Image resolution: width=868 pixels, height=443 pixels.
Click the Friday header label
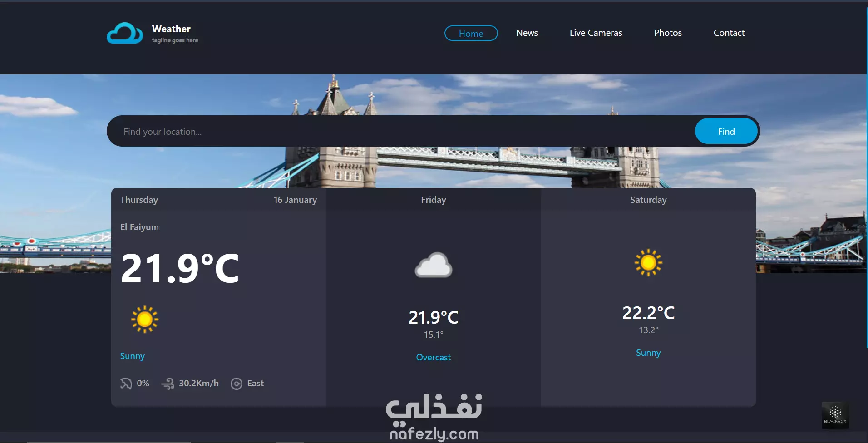(x=434, y=200)
